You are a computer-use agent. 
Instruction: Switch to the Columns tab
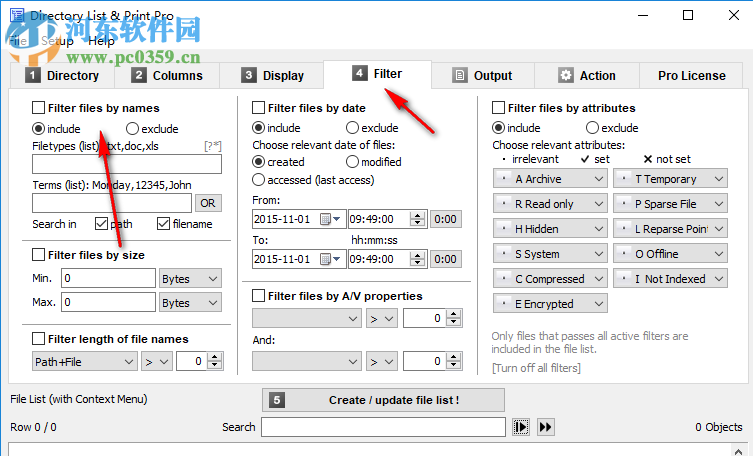[x=167, y=75]
